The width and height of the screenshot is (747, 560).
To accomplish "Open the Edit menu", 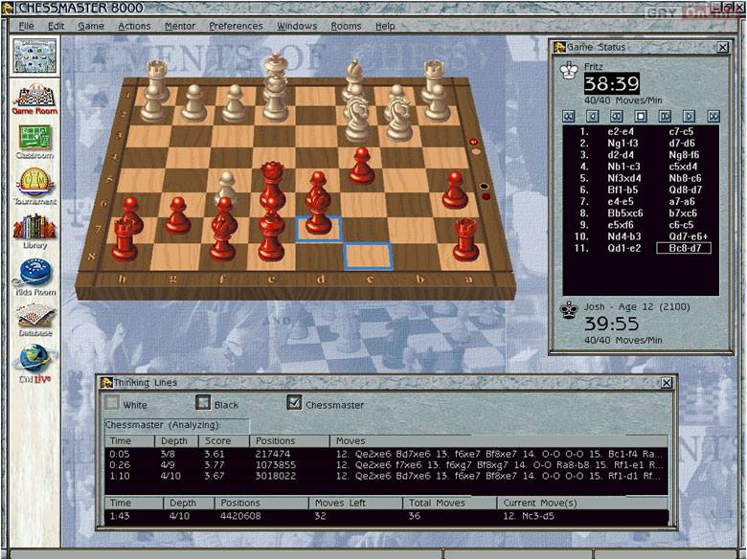I will pyautogui.click(x=56, y=26).
